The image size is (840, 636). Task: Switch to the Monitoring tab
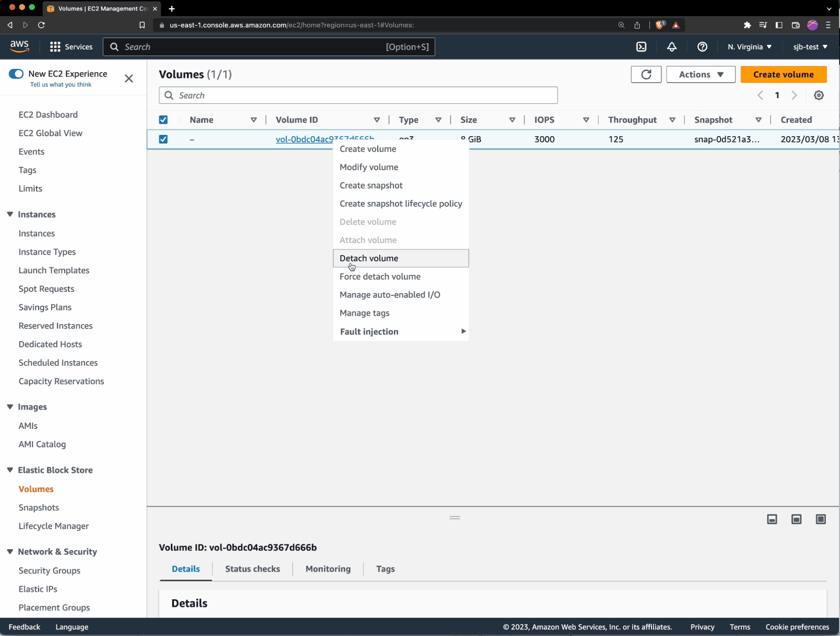328,569
